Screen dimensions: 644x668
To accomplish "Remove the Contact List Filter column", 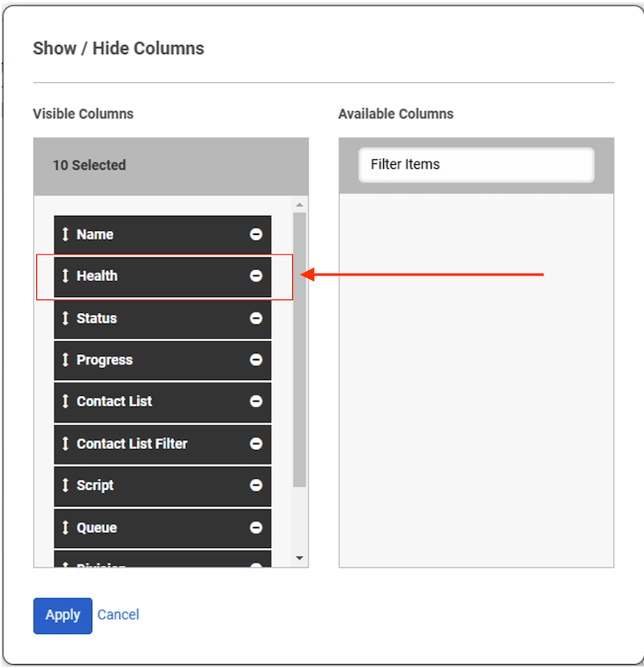I will coord(256,443).
